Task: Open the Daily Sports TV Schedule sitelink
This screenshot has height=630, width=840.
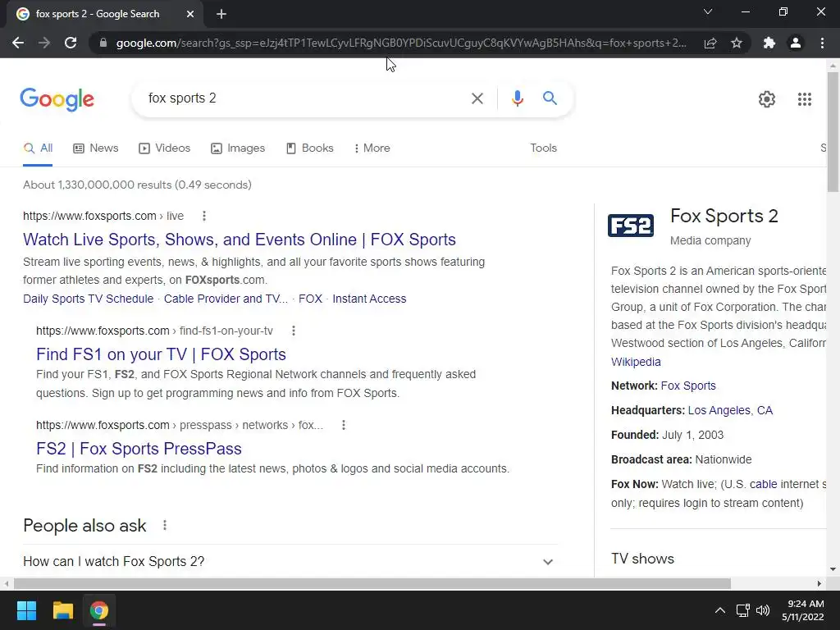Action: pos(89,299)
